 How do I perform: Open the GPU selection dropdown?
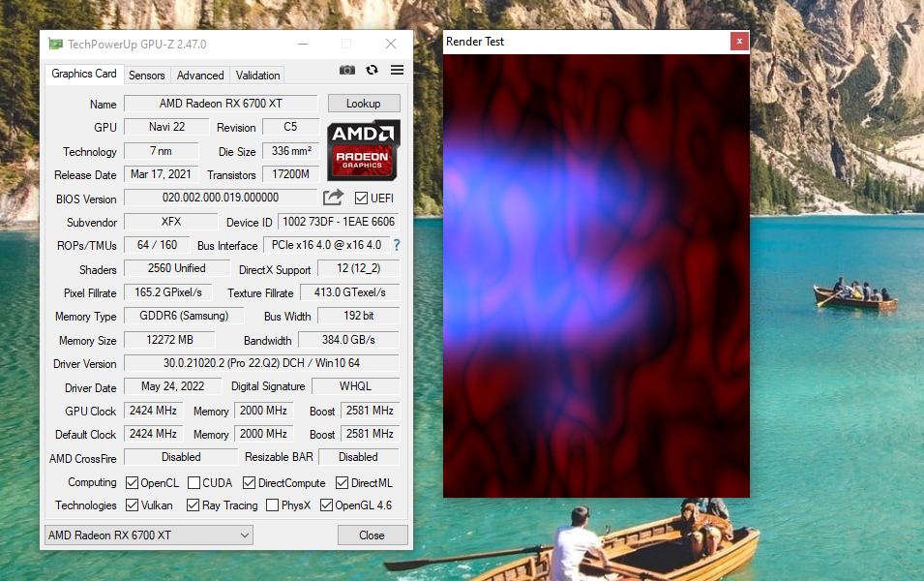click(149, 535)
